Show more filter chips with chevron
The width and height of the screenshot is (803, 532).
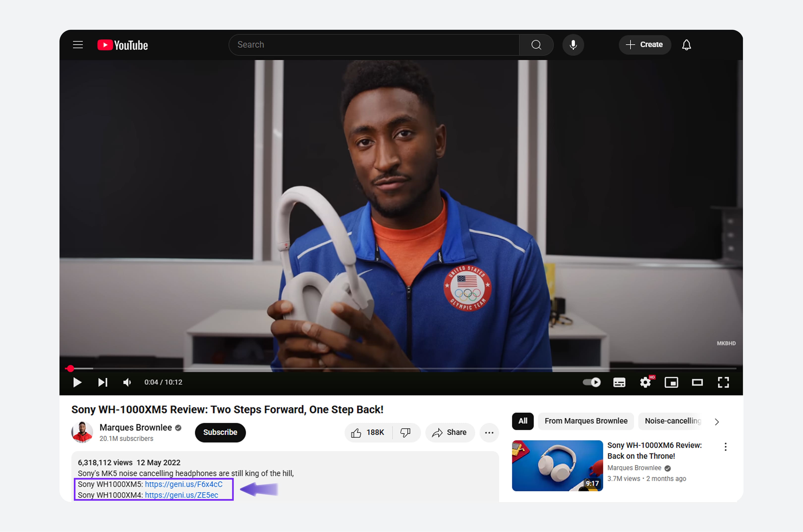click(x=717, y=422)
